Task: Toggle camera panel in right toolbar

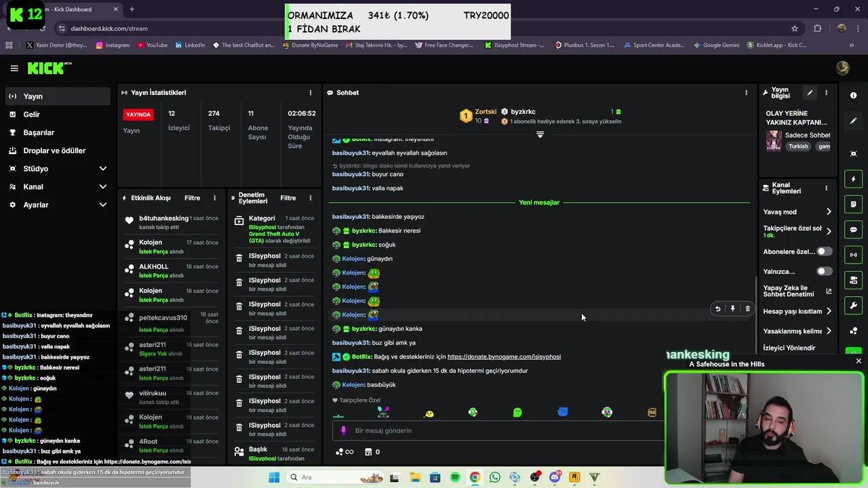Action: tap(853, 280)
